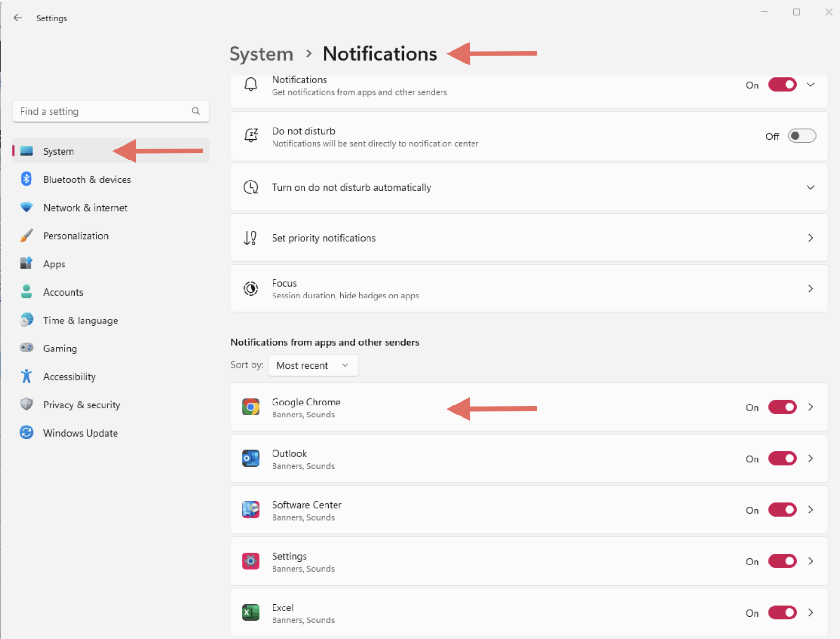Screen dimensions: 840x639
Task: Click the search magnifier icon
Action: click(x=196, y=111)
